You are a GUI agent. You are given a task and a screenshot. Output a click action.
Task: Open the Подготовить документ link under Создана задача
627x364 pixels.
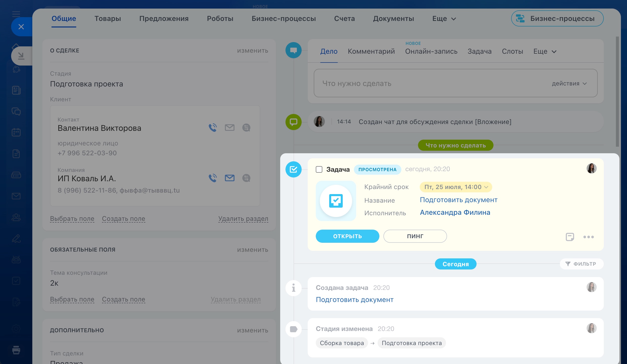pos(355,300)
